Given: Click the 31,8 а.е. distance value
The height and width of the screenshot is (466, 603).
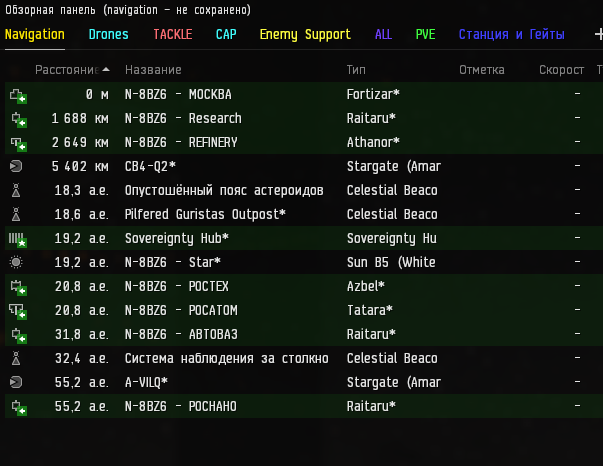Looking at the screenshot, I should point(82,334).
